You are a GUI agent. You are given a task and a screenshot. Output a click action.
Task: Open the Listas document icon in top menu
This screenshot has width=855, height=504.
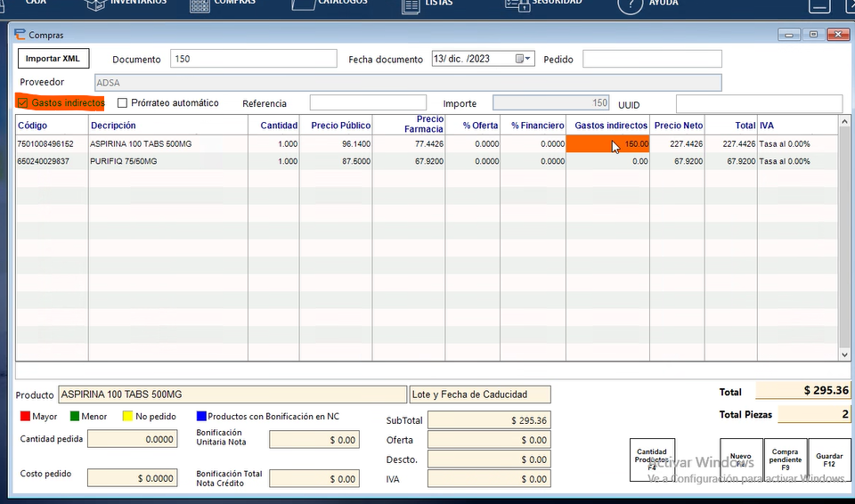(x=410, y=6)
